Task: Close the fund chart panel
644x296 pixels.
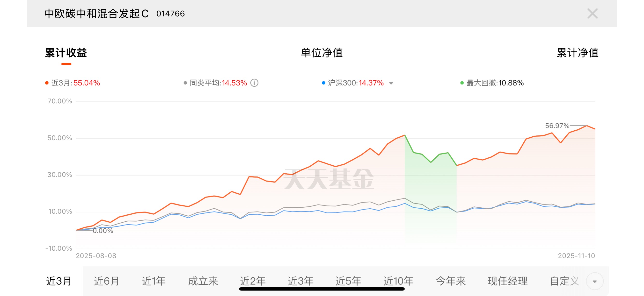Action: 592,14
